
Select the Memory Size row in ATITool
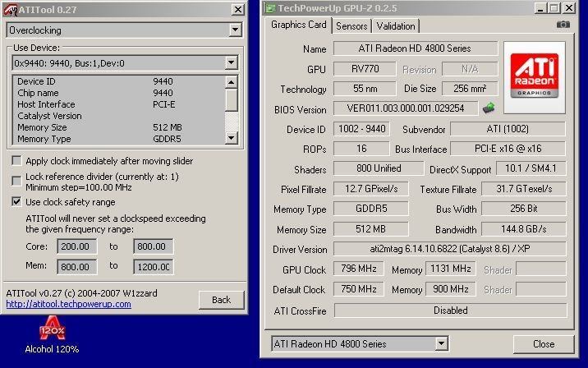point(119,127)
